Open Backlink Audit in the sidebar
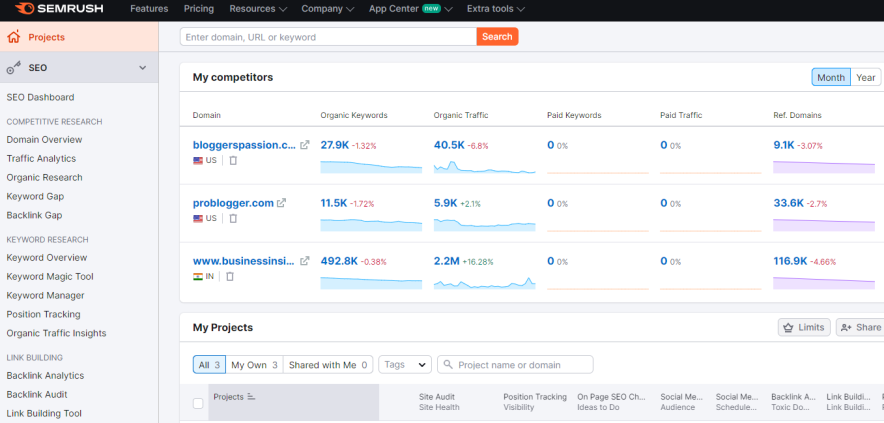The image size is (884, 423). 37,394
